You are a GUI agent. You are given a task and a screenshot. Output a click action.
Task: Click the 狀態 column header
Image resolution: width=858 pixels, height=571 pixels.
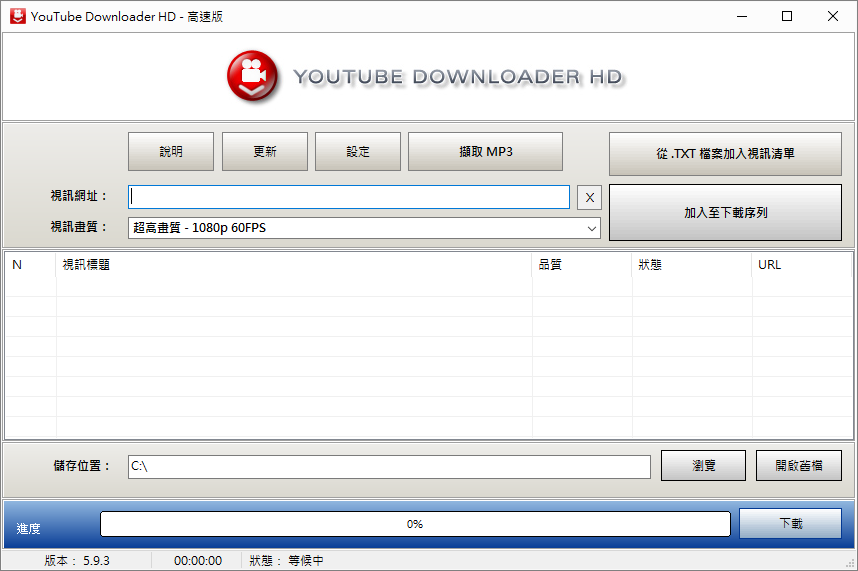[x=691, y=265]
